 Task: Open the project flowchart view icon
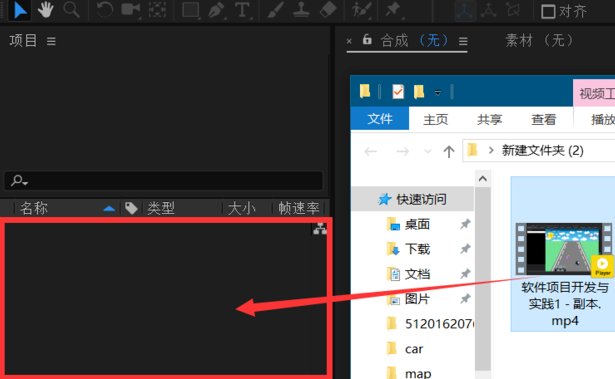point(320,229)
